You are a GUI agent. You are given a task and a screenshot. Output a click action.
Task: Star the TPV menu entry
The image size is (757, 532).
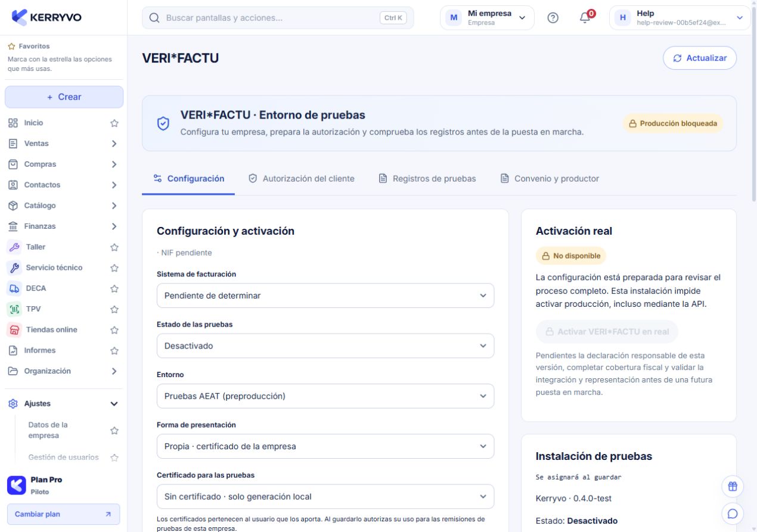tap(114, 309)
